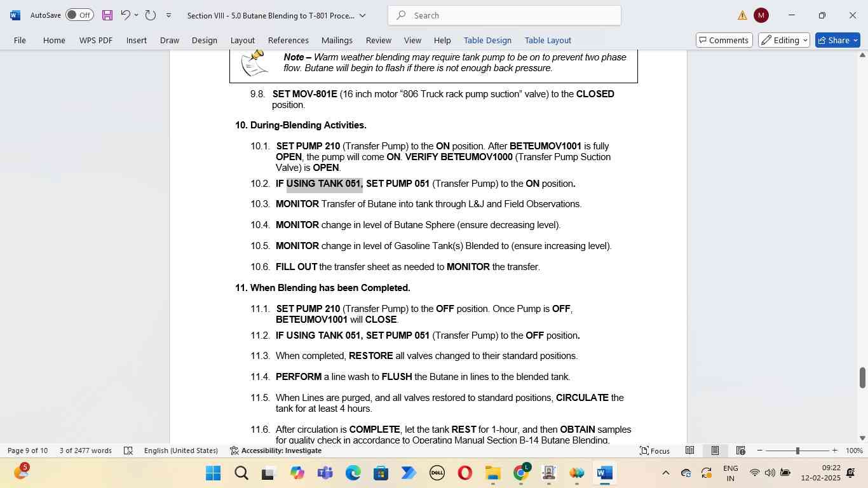Image resolution: width=868 pixels, height=488 pixels.
Task: Click the Undo icon
Action: pos(126,15)
